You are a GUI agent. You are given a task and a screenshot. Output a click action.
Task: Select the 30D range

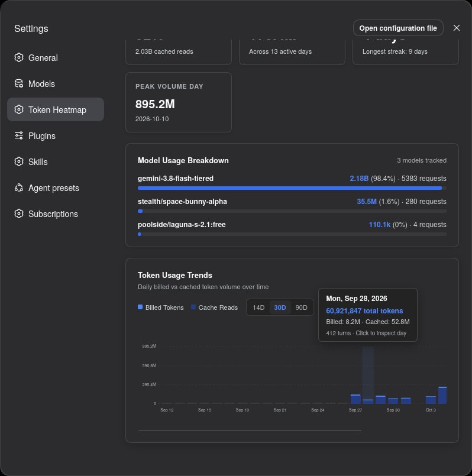coord(280,307)
